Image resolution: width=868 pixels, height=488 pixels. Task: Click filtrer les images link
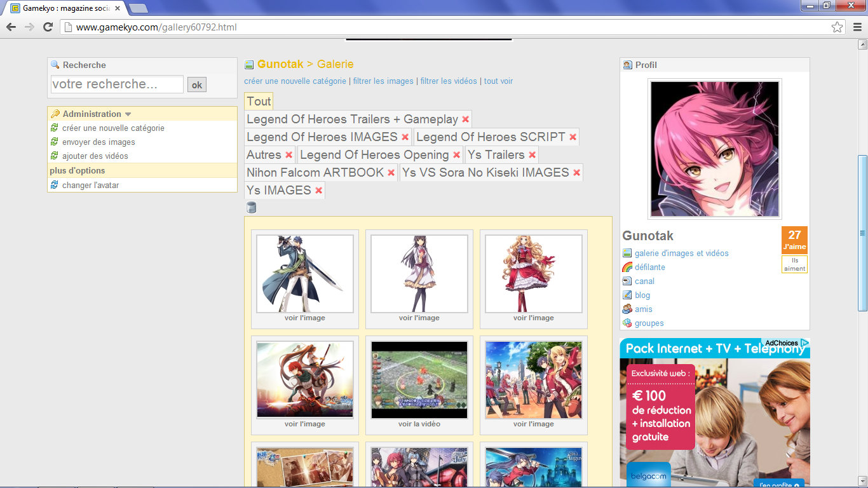point(383,81)
